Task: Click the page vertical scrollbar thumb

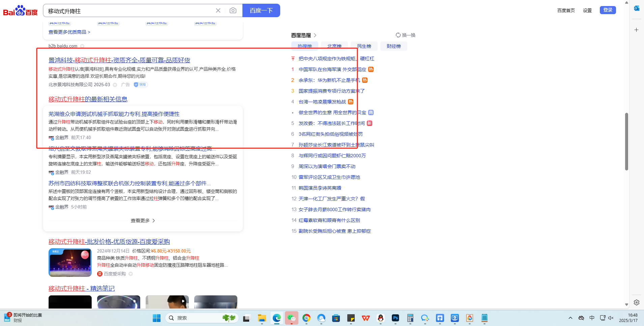Action: click(x=626, y=141)
